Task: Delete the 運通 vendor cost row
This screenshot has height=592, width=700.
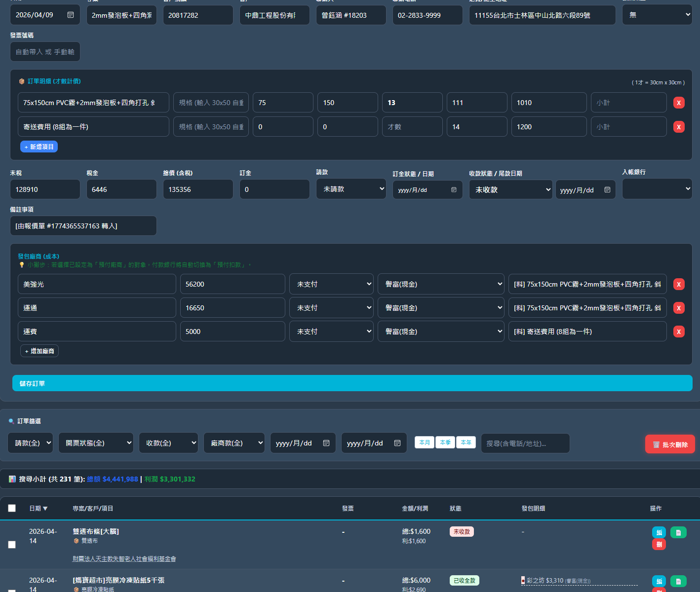Action: pyautogui.click(x=679, y=308)
